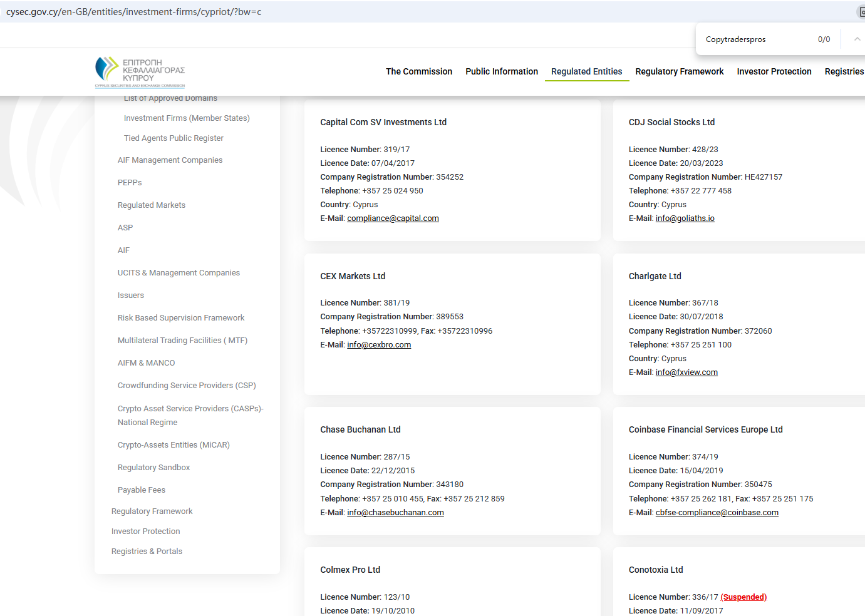Click the Copytraderspros find input field
Viewport: 865px width, 616px height.
coord(755,39)
